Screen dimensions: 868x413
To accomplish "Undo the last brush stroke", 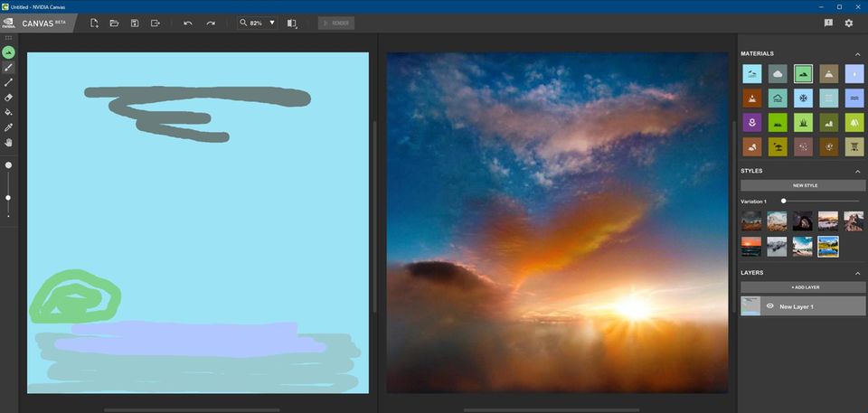I will pyautogui.click(x=188, y=23).
